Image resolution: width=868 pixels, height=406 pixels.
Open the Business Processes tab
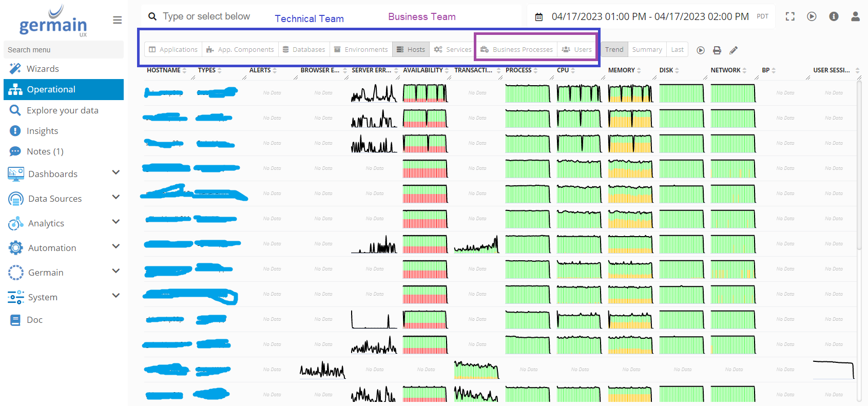(x=517, y=50)
